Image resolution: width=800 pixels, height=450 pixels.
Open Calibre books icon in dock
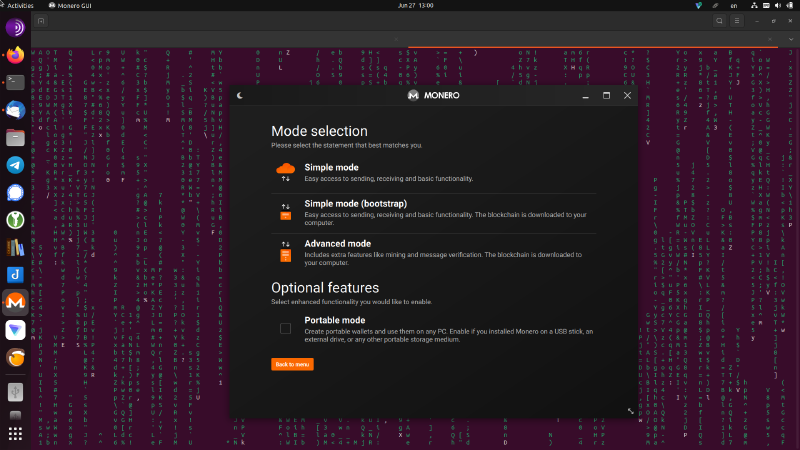pyautogui.click(x=15, y=247)
